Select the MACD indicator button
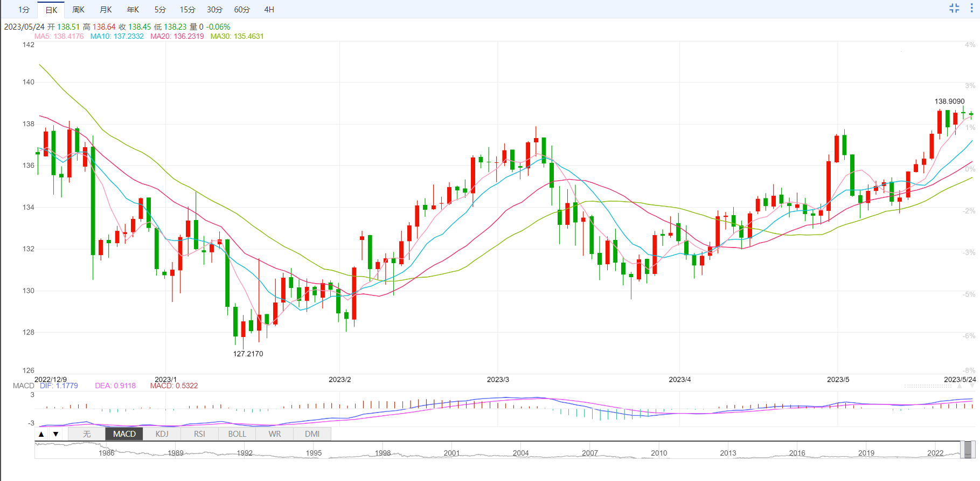Viewport: 980px width, 481px height. [x=124, y=434]
